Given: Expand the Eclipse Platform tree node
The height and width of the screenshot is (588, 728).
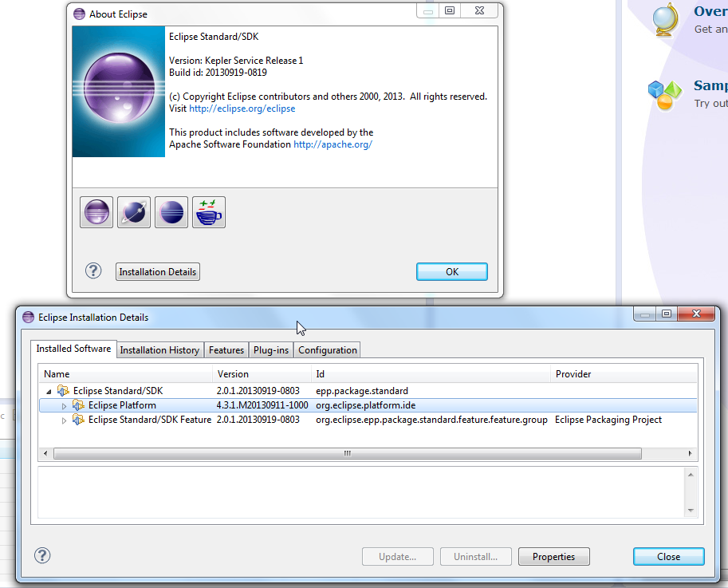Looking at the screenshot, I should click(64, 406).
